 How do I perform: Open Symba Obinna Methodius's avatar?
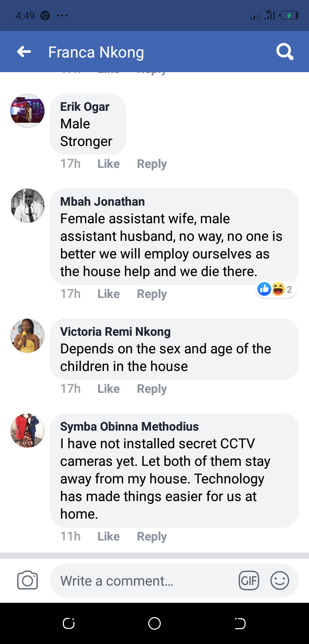pyautogui.click(x=27, y=431)
